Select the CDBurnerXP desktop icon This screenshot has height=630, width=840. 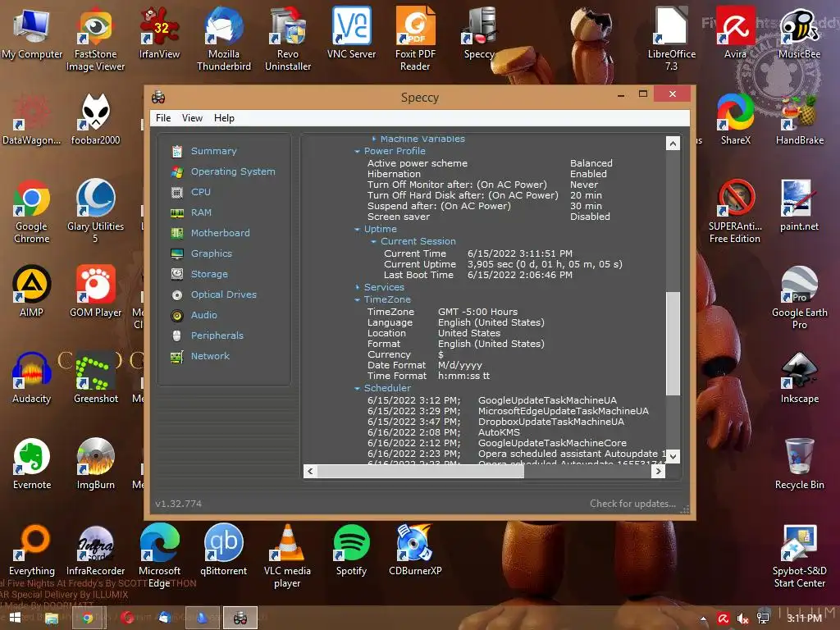pos(415,550)
